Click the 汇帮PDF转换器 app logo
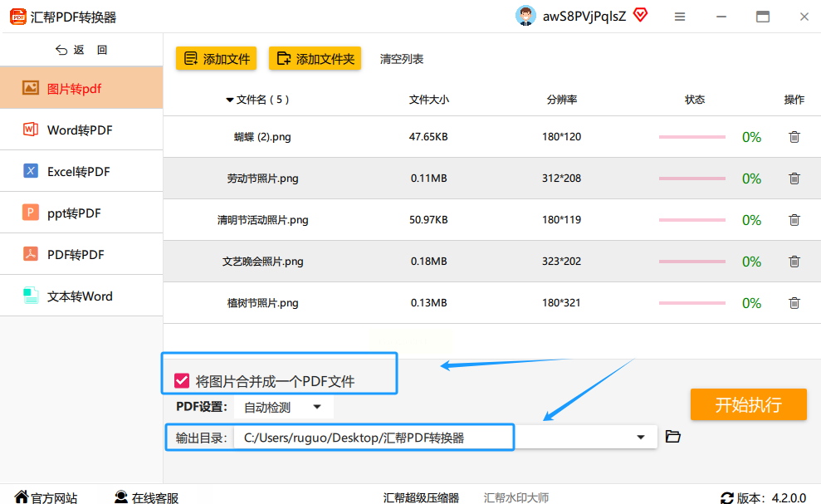Viewport: 821px width, 504px height. pyautogui.click(x=18, y=17)
